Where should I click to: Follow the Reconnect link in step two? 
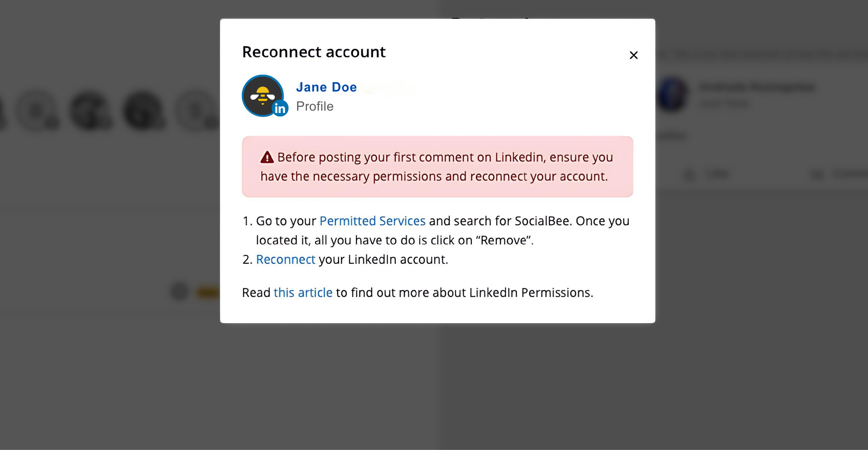pos(285,259)
